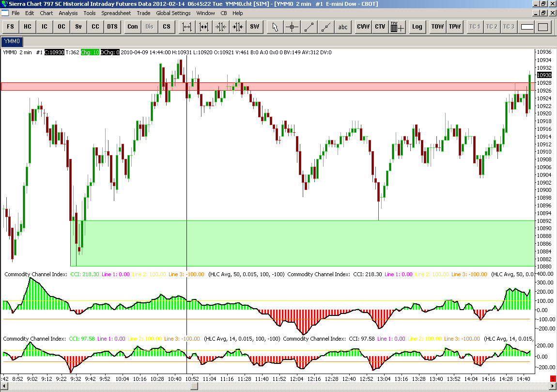Click the DChg: 0 label

(x=110, y=52)
